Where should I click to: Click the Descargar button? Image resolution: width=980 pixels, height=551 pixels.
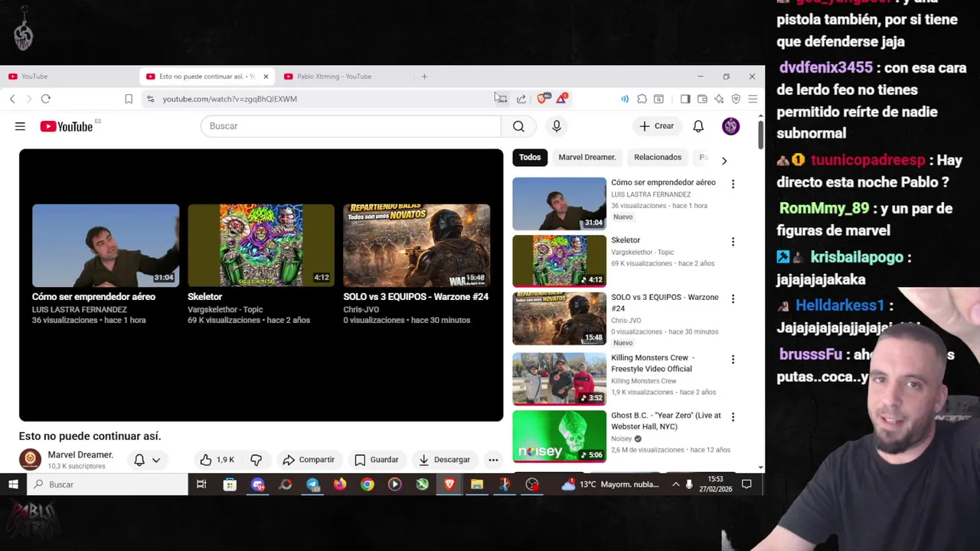pos(445,460)
